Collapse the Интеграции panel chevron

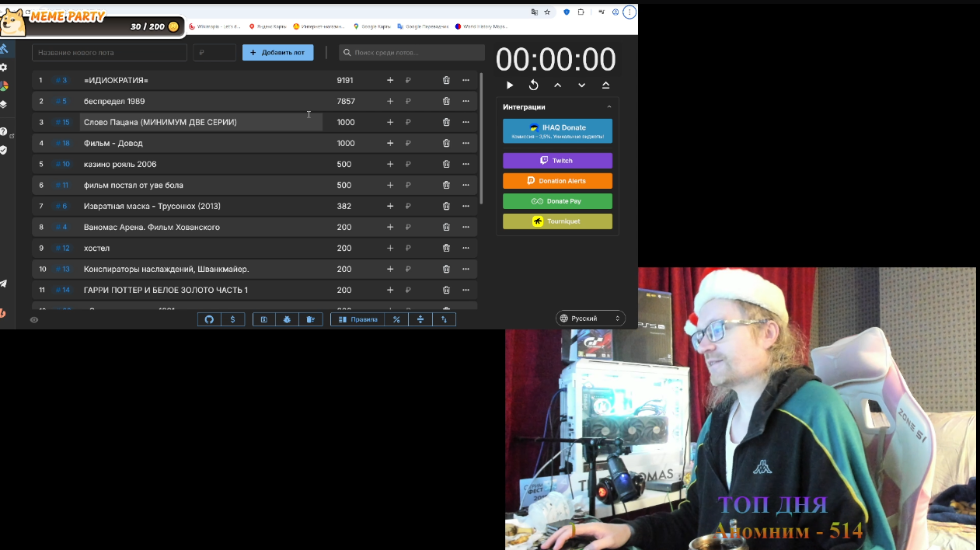click(609, 107)
